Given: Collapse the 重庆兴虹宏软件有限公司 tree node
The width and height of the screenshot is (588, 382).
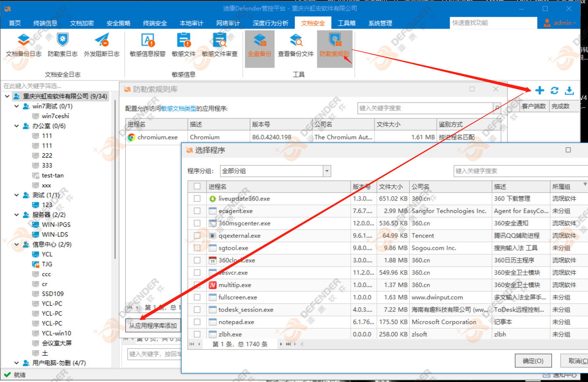Looking at the screenshot, I should tap(7, 96).
